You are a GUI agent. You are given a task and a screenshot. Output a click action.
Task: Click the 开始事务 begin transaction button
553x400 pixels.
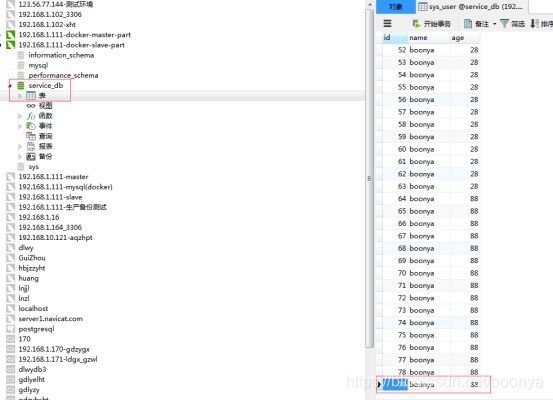coord(431,24)
